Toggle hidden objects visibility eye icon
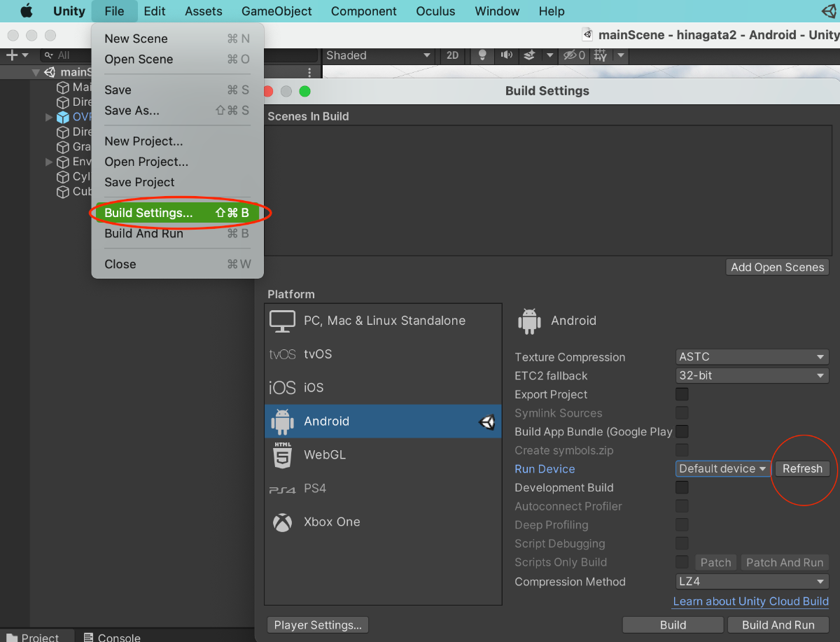 pos(574,55)
